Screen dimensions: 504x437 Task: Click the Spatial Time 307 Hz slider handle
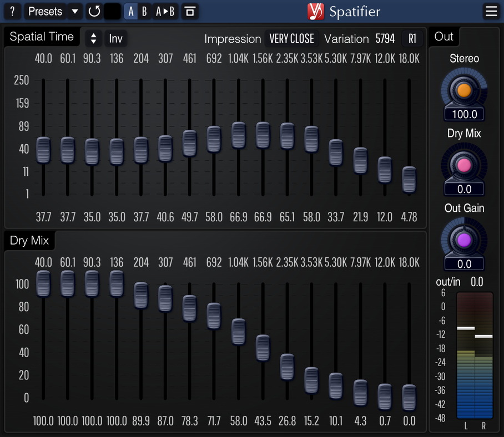coord(165,148)
